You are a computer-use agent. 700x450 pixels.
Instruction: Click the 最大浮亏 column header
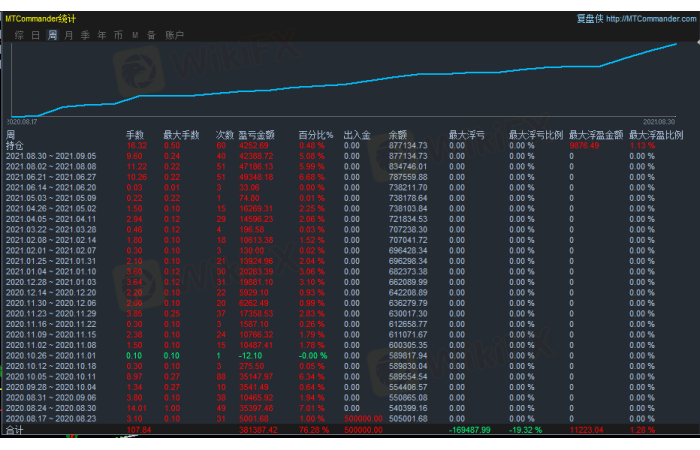tap(467, 135)
